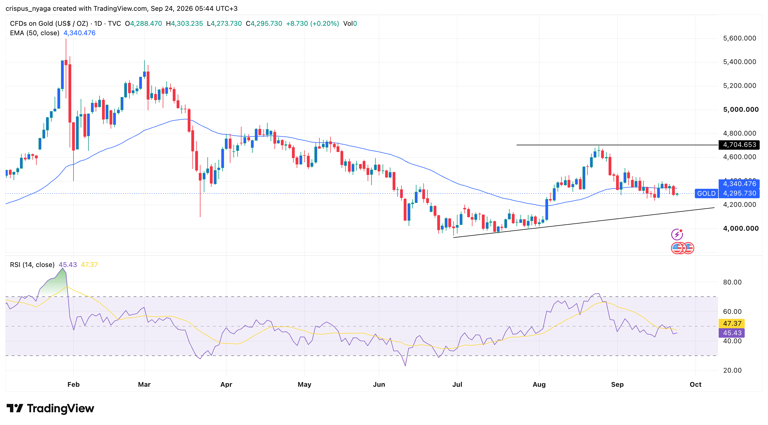Screen dimensions: 768x425
Task: Click the Feb label on time axis
Action: [73, 385]
